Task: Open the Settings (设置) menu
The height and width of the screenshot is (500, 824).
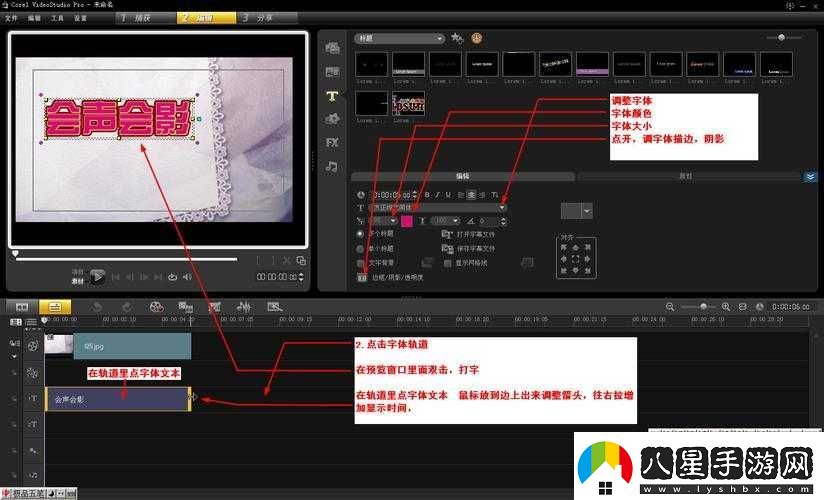Action: pos(80,18)
